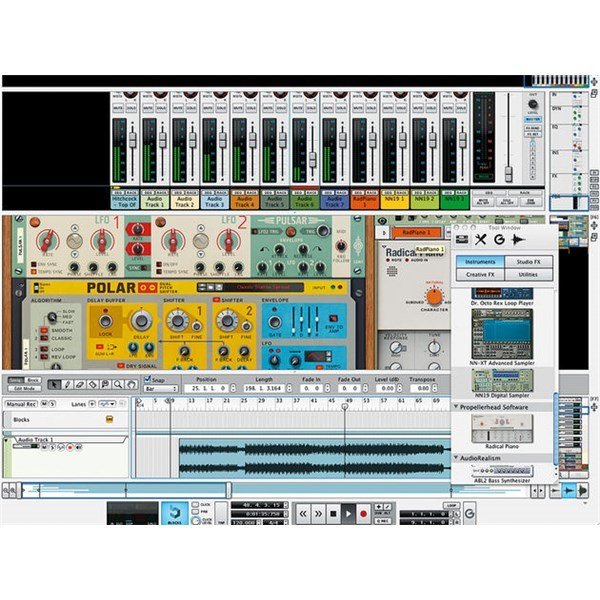
Task: Collapse the Propellerhead Software section
Action: [455, 408]
